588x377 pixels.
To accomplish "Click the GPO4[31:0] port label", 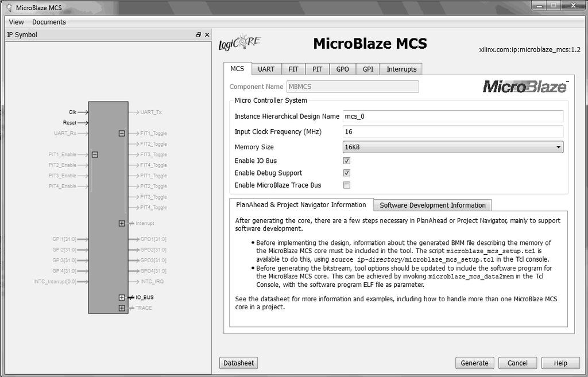I will pyautogui.click(x=153, y=271).
